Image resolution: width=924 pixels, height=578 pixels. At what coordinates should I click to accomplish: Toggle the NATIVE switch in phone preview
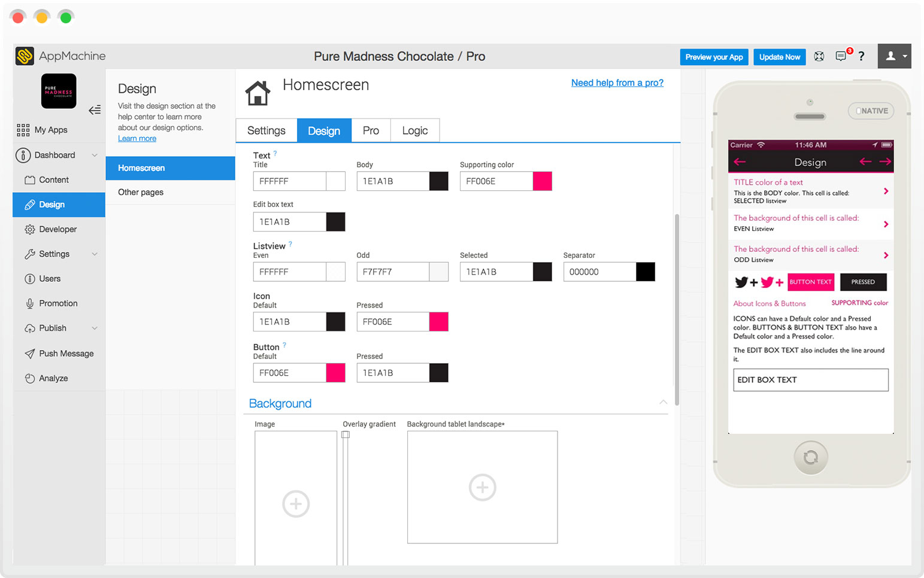point(871,111)
